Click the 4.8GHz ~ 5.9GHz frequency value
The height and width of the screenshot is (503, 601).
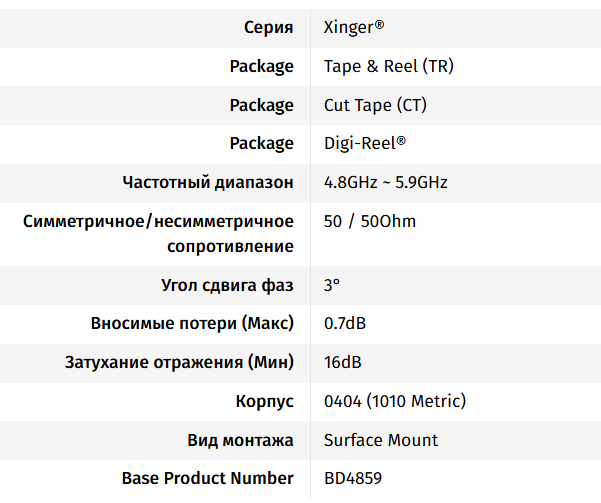[385, 182]
